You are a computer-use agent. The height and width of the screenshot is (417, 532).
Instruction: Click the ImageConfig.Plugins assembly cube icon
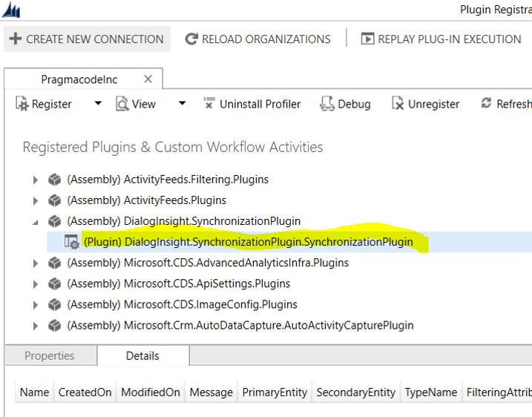(54, 305)
